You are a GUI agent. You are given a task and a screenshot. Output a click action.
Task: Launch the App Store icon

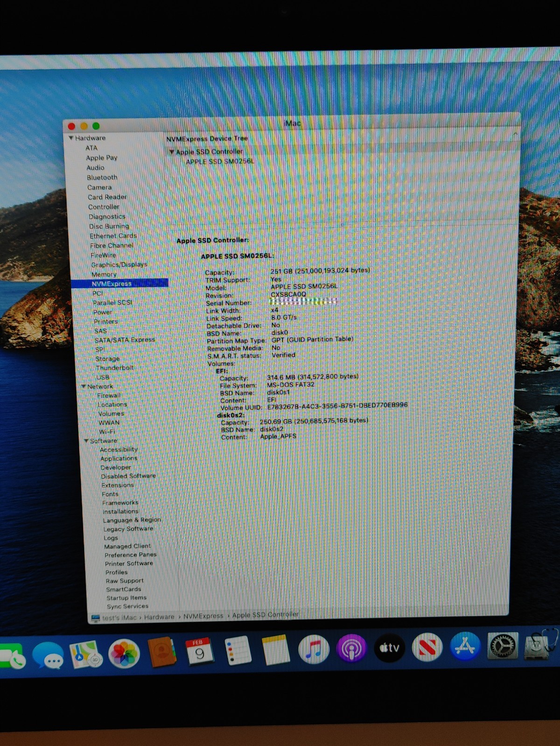(465, 646)
